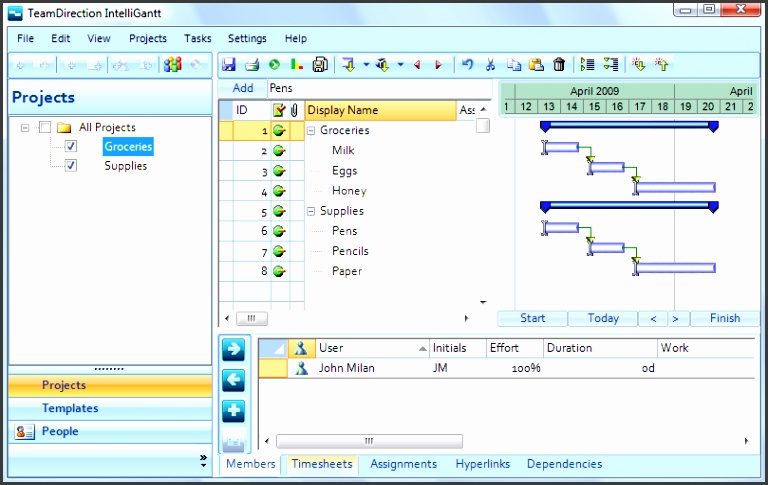Collapse the Supplies task group

click(x=311, y=212)
